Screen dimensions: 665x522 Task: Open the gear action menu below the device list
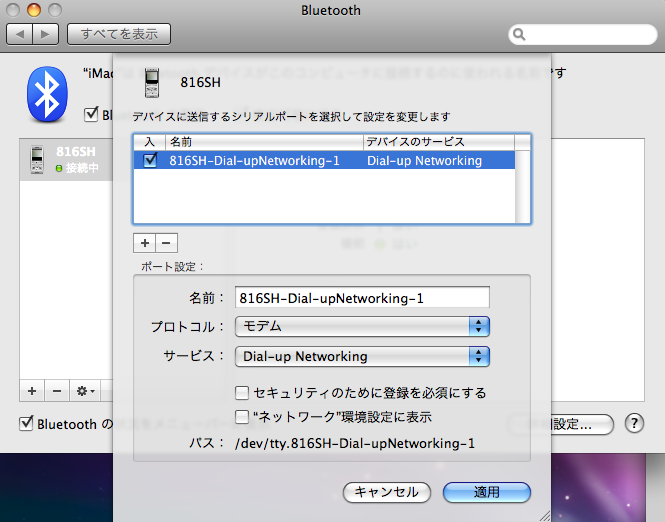pyautogui.click(x=85, y=391)
